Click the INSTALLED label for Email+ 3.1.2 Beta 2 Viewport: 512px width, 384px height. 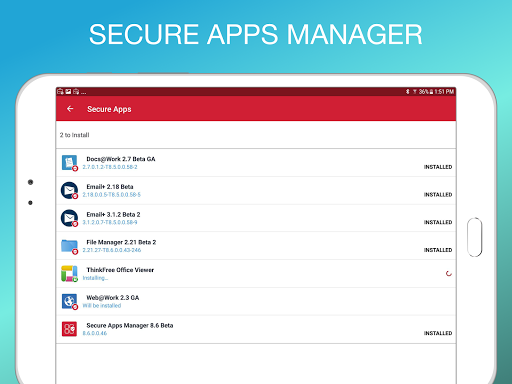[438, 222]
